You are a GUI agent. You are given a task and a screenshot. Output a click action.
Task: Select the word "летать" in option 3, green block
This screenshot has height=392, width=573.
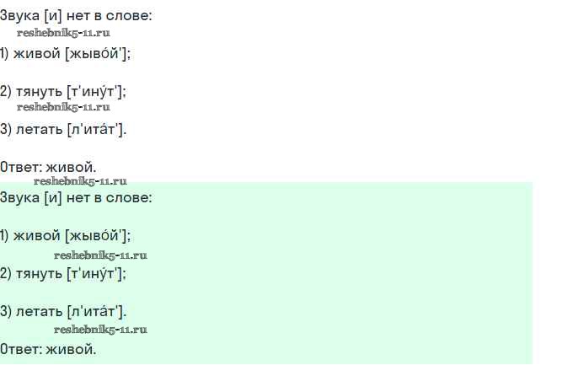point(38,311)
